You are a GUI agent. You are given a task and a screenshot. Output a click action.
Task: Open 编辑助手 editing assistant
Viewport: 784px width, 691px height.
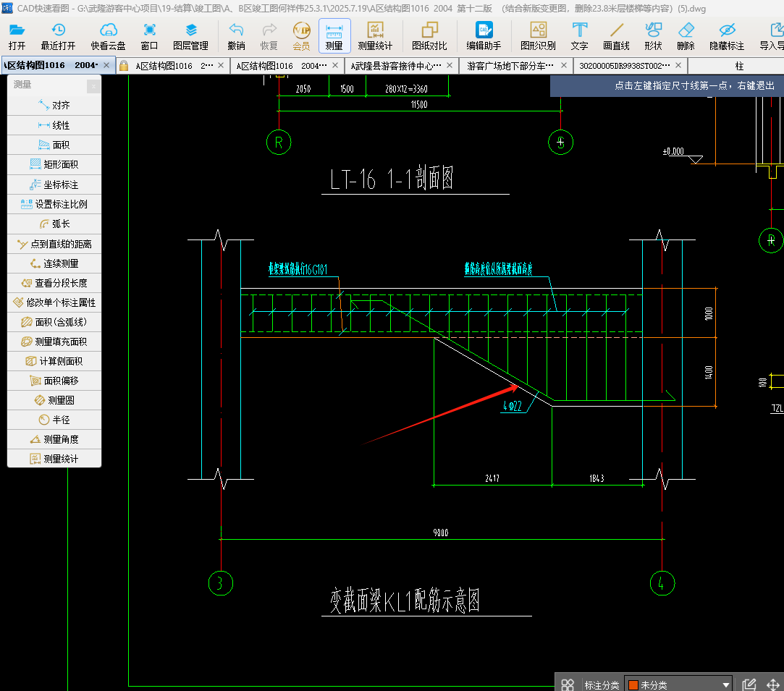click(484, 36)
